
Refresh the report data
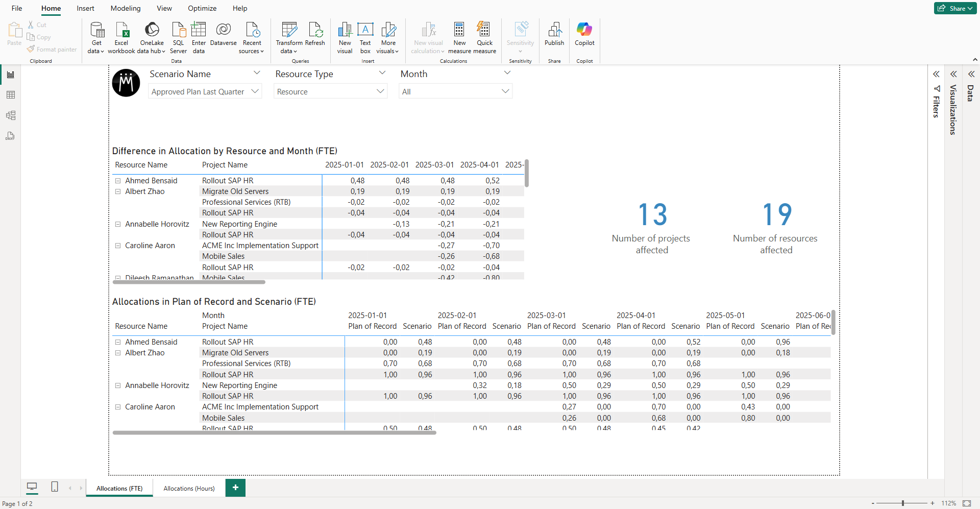tap(315, 34)
